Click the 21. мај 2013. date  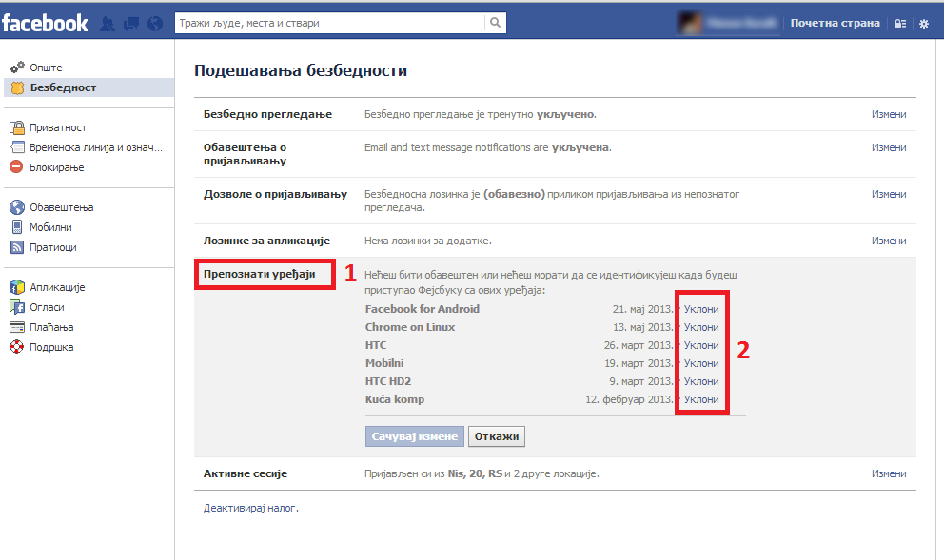click(x=642, y=309)
